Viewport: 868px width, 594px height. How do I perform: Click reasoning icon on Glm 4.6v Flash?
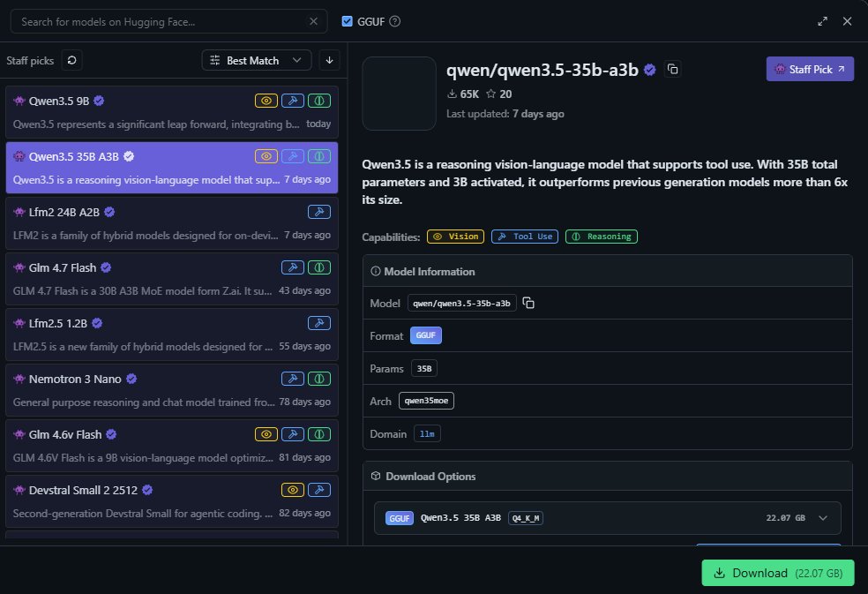(x=319, y=434)
